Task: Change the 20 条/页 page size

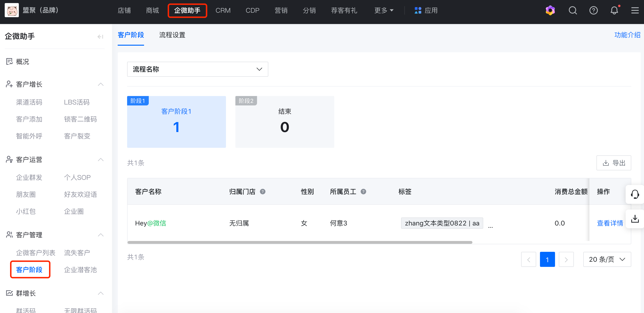Action: point(607,259)
